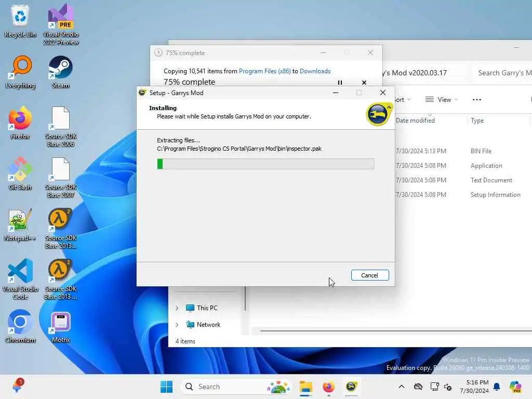The width and height of the screenshot is (532, 399).
Task: Open File Explorer from the taskbar
Action: click(305, 387)
